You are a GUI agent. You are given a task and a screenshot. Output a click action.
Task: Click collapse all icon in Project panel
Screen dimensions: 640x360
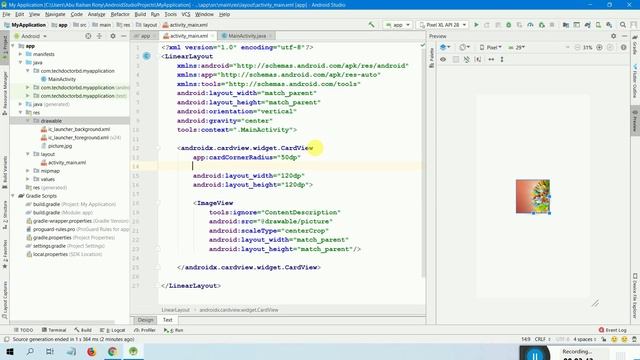pos(99,36)
